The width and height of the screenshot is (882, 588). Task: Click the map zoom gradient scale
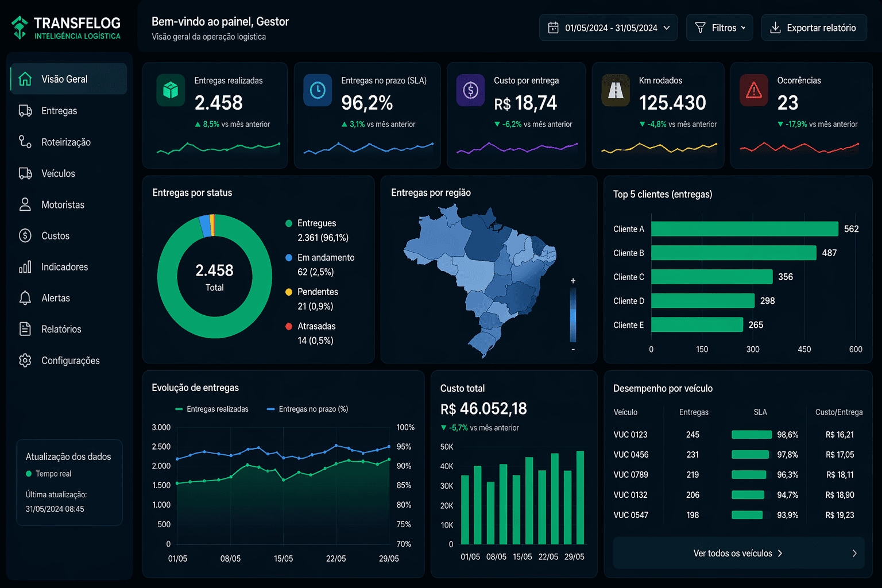click(x=572, y=315)
